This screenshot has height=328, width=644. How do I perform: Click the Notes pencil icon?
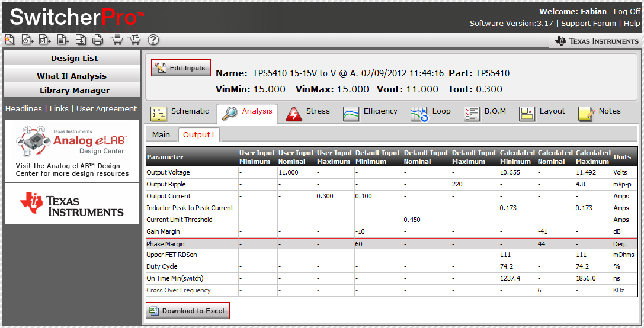click(x=587, y=114)
